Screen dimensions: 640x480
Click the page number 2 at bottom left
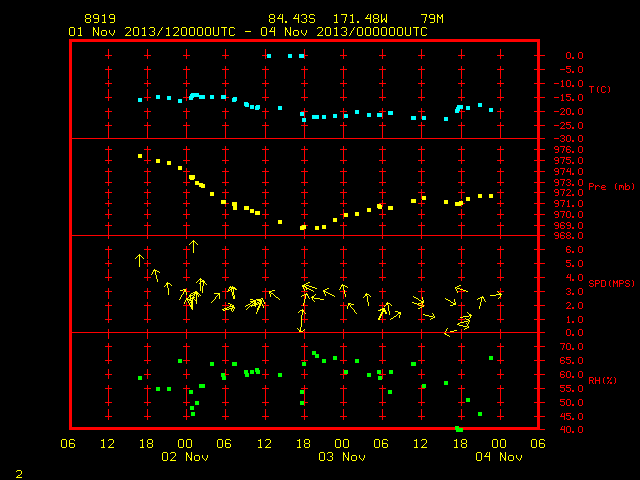tap(19, 474)
